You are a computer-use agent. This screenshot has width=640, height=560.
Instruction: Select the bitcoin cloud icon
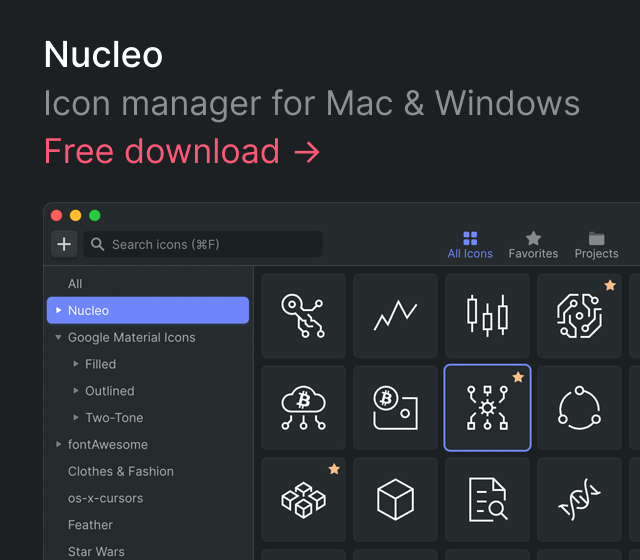click(303, 408)
